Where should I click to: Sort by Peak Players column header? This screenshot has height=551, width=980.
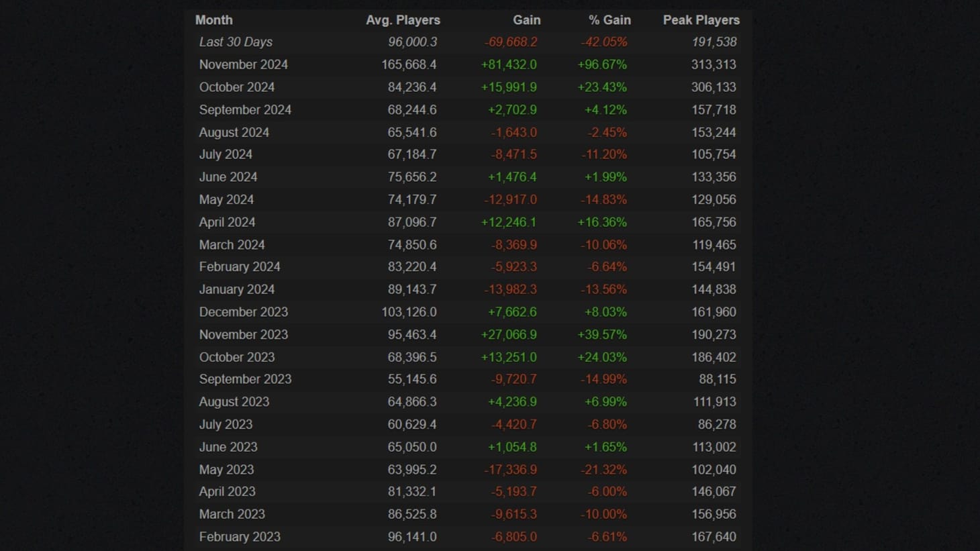(x=701, y=20)
